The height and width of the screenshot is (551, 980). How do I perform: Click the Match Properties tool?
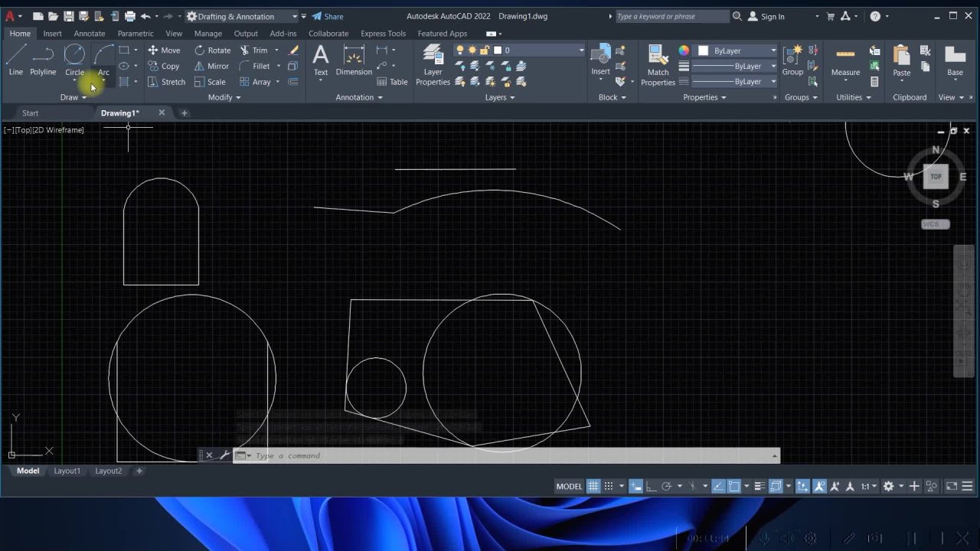coord(658,64)
